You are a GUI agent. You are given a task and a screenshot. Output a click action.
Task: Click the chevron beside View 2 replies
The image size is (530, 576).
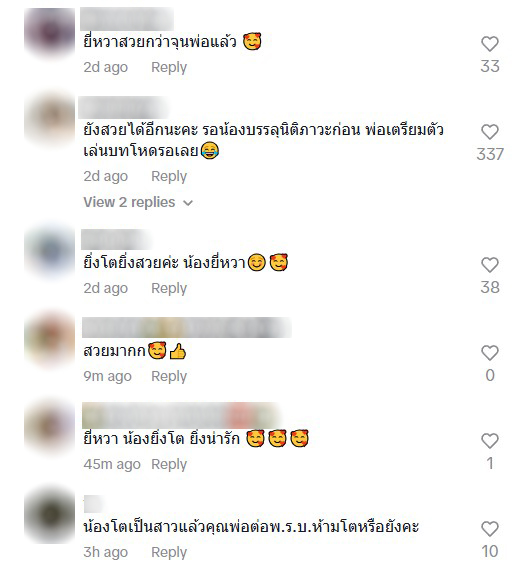188,203
